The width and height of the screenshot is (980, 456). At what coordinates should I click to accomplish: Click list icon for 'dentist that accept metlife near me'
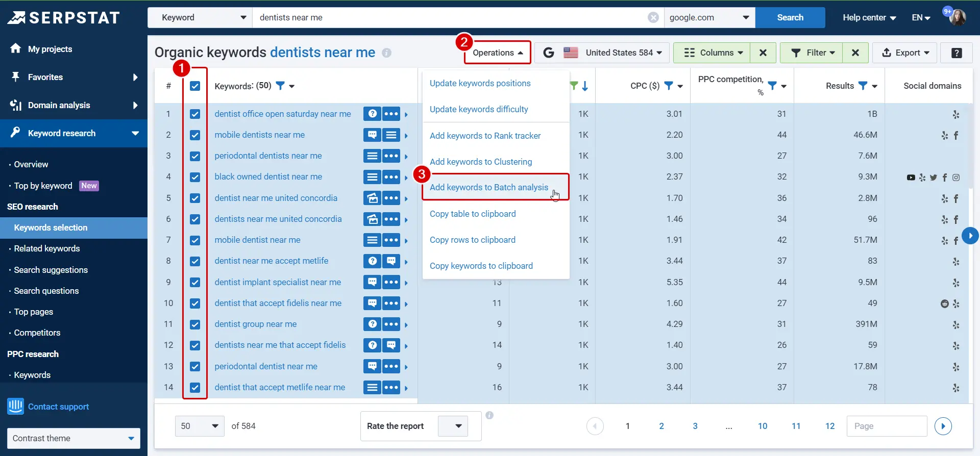[x=373, y=387]
